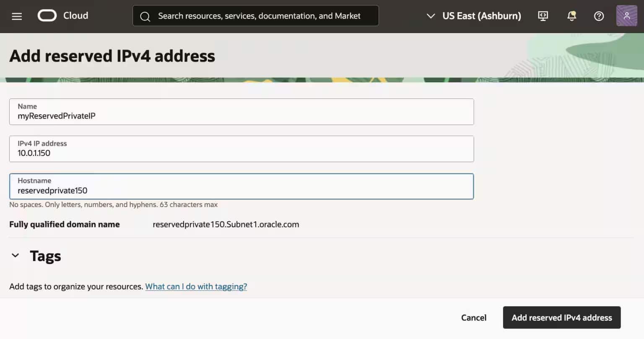Viewport: 644px width, 339px height.
Task: Click the Fully qualified domain name label
Action: 65,225
